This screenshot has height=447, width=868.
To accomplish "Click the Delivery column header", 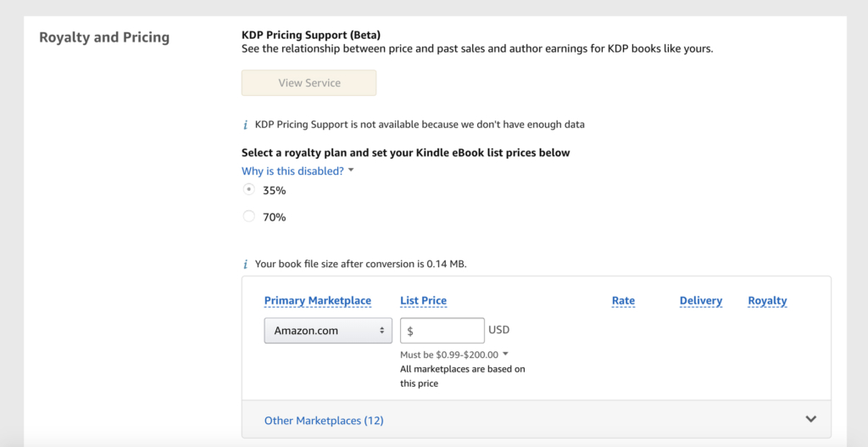I will 700,301.
